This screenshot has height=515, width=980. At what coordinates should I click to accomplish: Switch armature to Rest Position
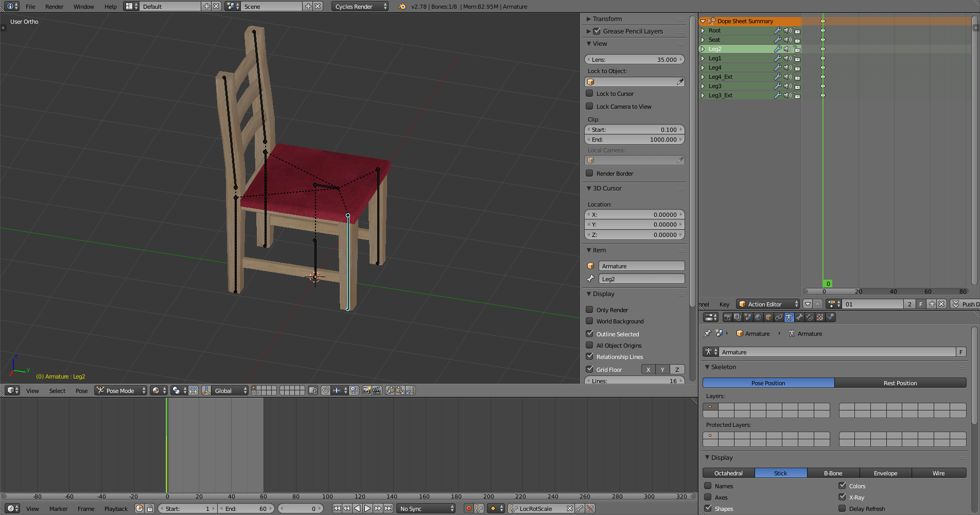pos(900,383)
